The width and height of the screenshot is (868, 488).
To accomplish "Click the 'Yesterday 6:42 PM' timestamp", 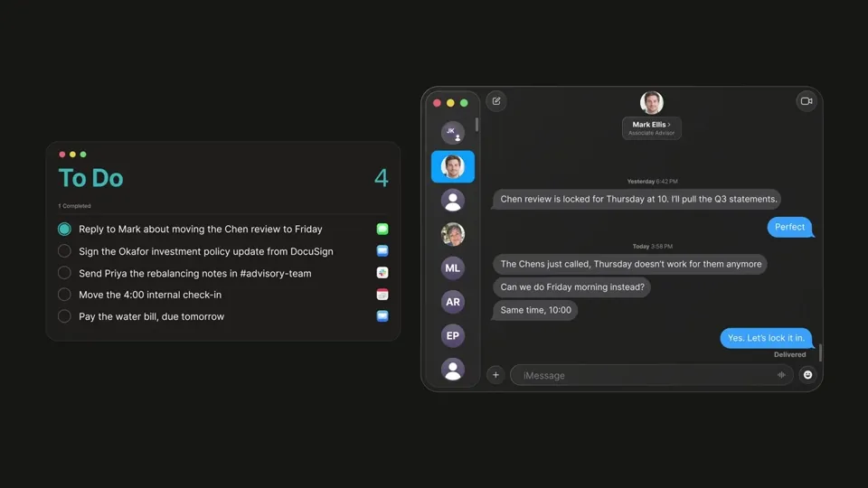I will [x=652, y=182].
